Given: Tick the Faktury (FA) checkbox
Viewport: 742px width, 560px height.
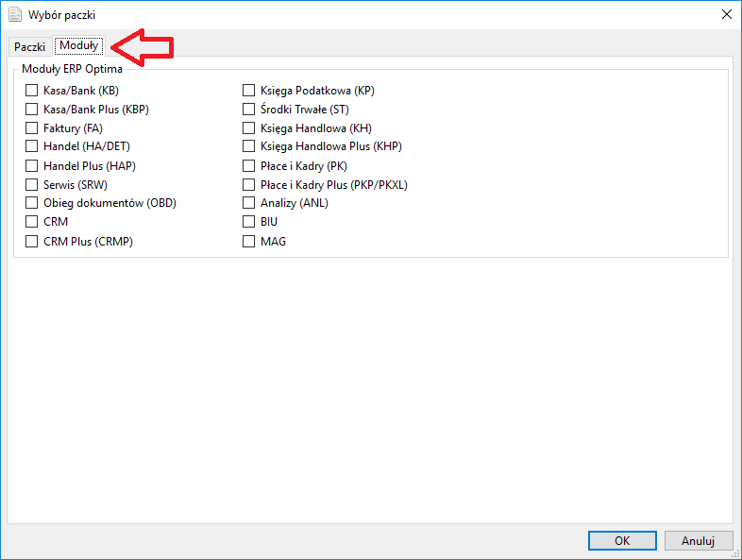Looking at the screenshot, I should [32, 128].
